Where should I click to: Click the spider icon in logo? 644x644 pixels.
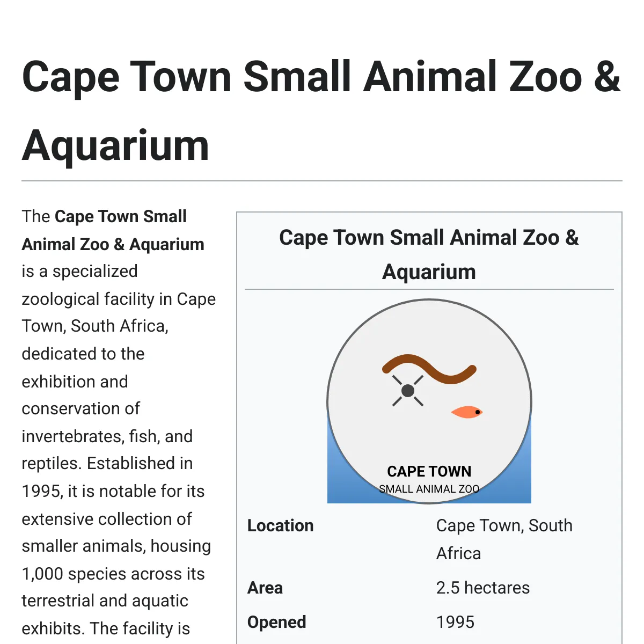click(408, 391)
